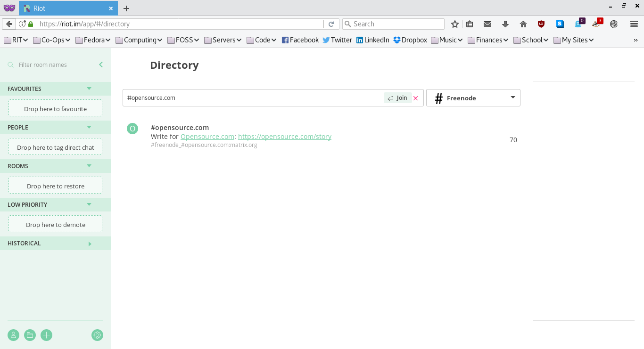Go back to the previous page

point(8,24)
